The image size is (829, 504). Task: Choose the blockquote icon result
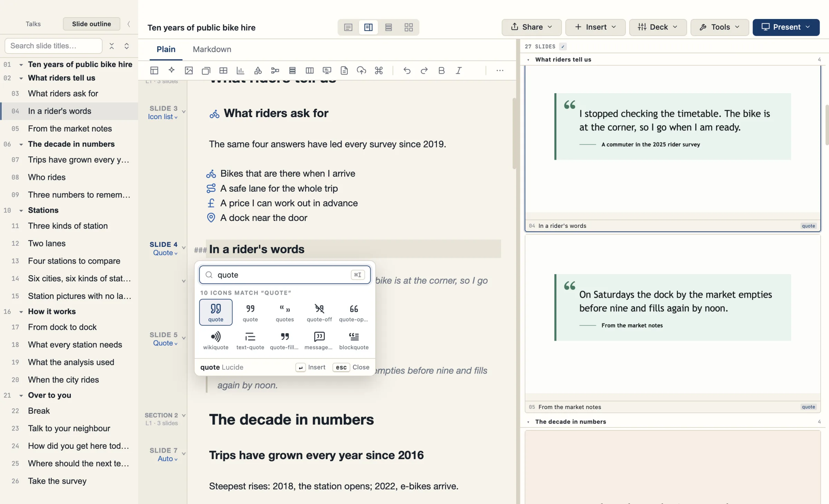point(354,340)
